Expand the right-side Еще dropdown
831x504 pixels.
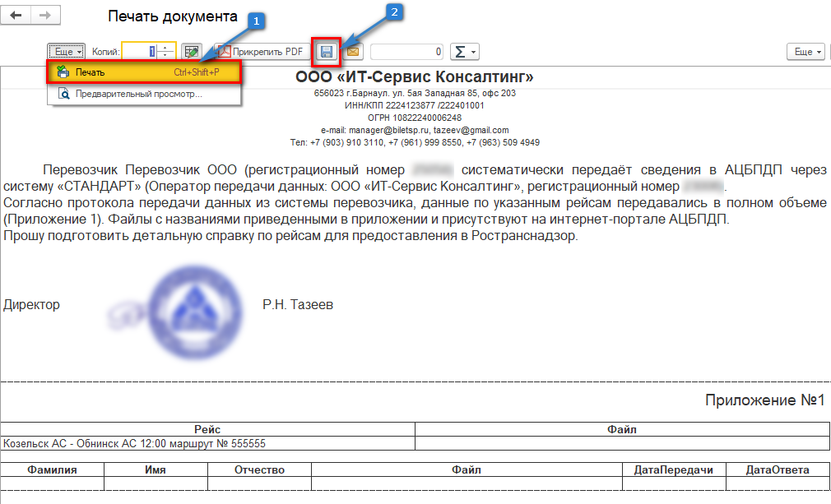(x=807, y=52)
